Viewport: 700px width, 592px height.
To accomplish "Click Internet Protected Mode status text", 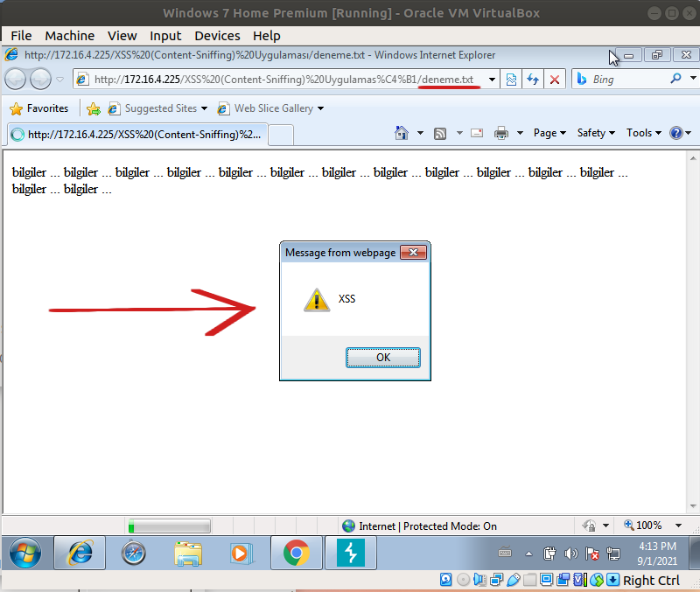I will (x=428, y=526).
